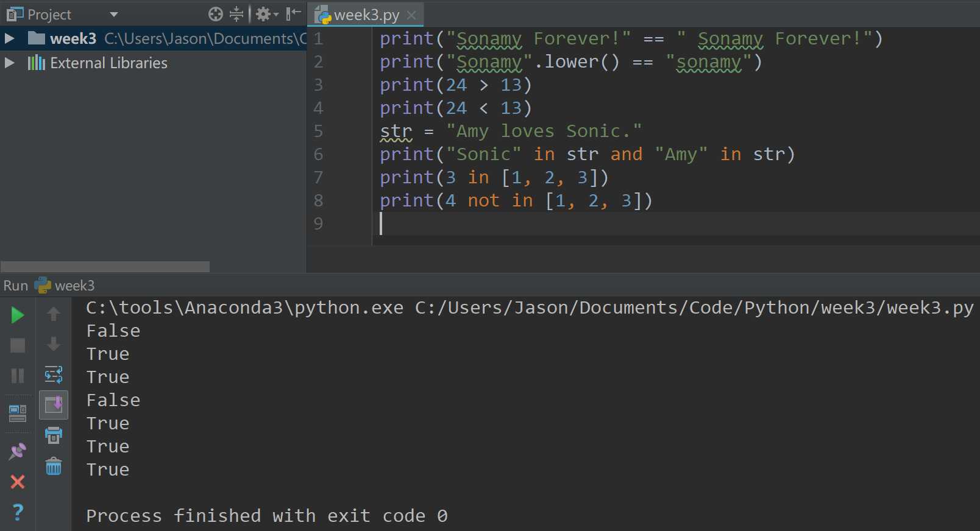980x531 pixels.
Task: Clear console with the trash icon
Action: pos(54,466)
